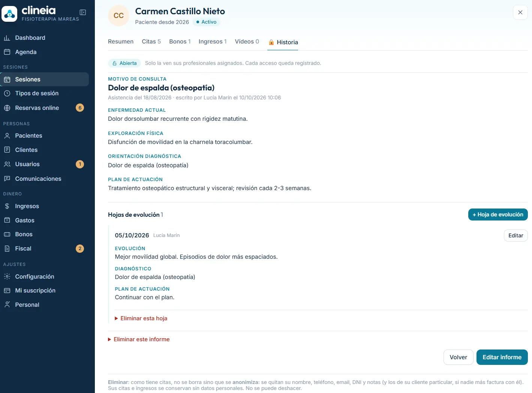This screenshot has width=532, height=393.
Task: Click the Activo status label
Action: (x=207, y=22)
